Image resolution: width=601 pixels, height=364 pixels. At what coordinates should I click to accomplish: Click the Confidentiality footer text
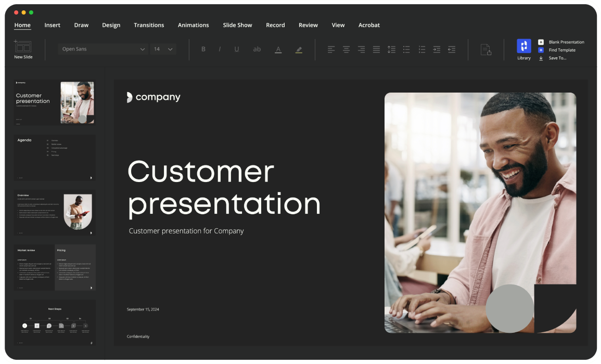(138, 336)
